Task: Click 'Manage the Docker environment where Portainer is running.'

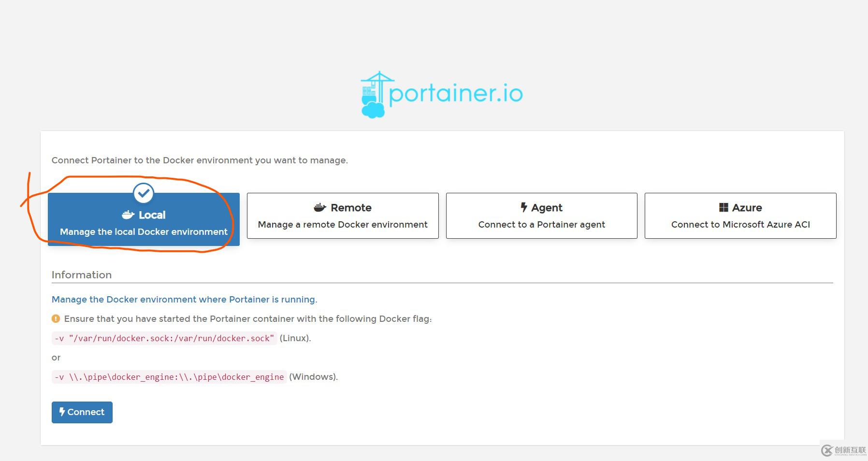Action: tap(185, 300)
